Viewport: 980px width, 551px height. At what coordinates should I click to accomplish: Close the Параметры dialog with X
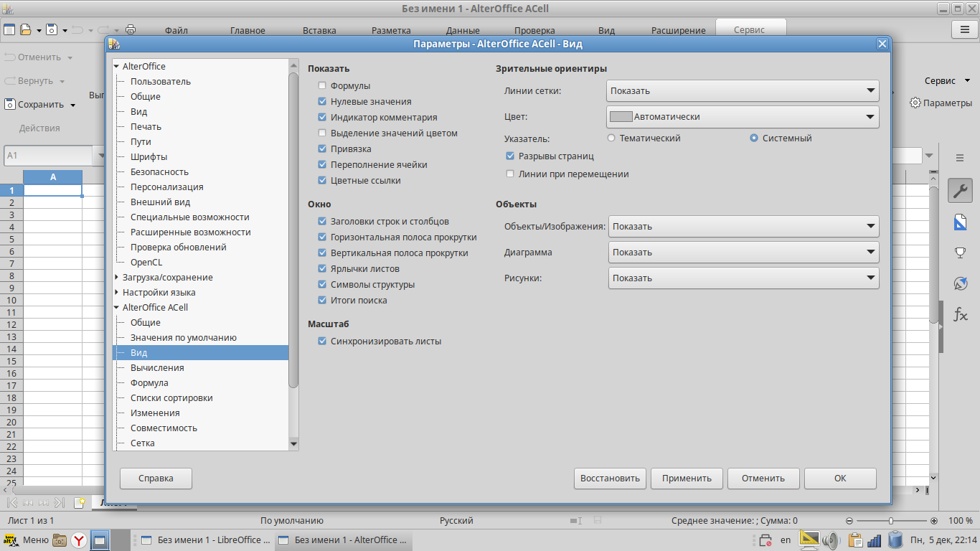point(882,44)
